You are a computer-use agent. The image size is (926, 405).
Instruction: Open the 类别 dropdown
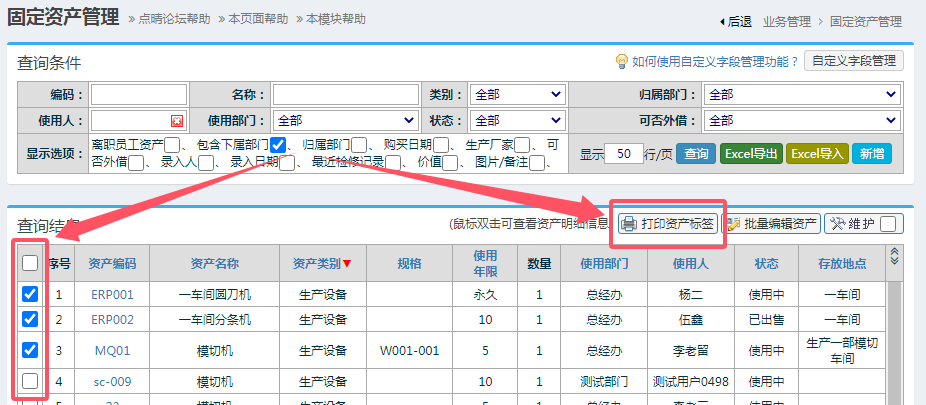click(517, 94)
